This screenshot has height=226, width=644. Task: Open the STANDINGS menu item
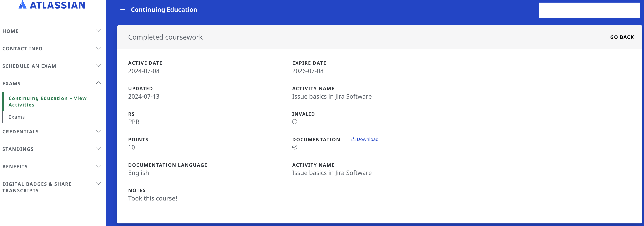pyautogui.click(x=18, y=149)
